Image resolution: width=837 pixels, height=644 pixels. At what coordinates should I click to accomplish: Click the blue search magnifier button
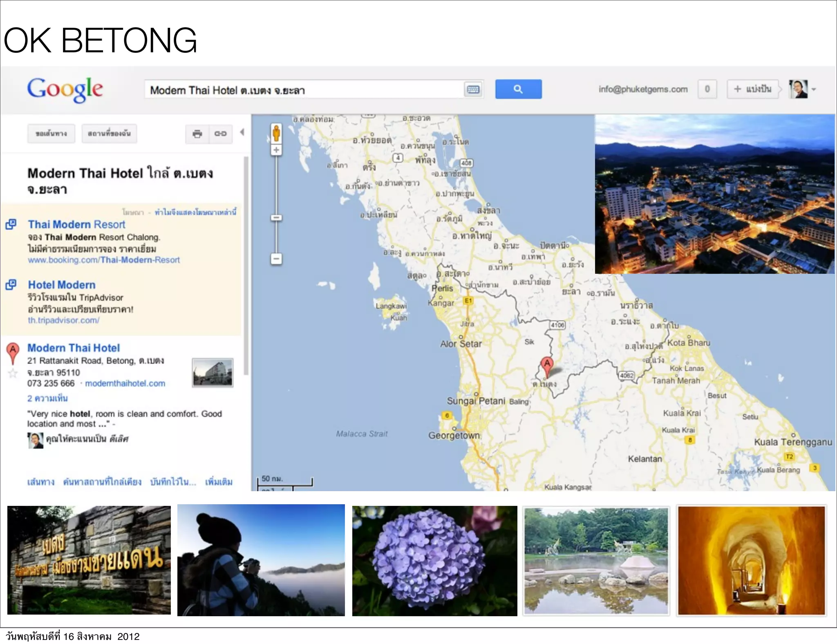[x=518, y=89]
